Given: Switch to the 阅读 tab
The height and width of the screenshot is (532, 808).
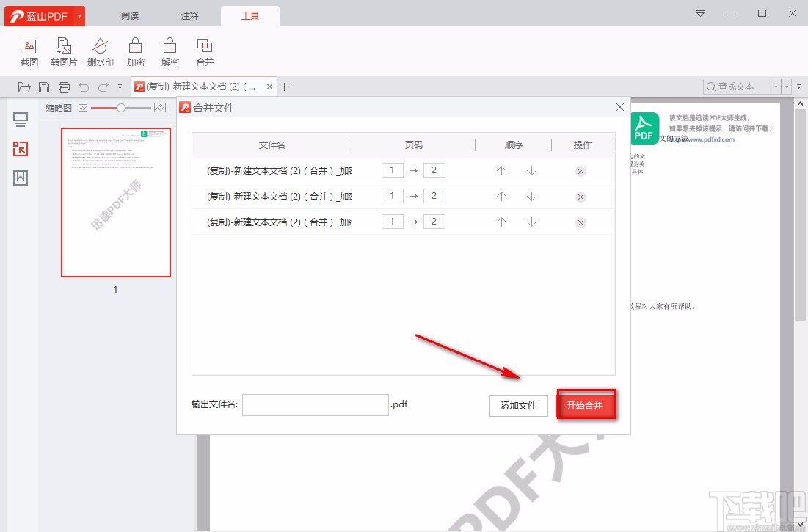Looking at the screenshot, I should click(129, 15).
